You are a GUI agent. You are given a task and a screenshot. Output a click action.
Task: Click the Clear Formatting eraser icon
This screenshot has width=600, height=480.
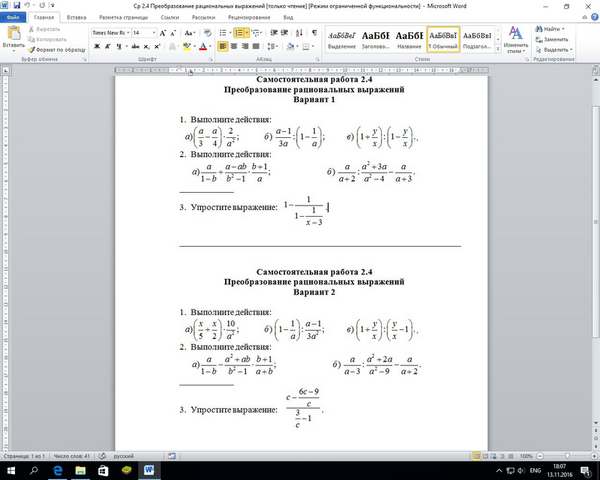[x=207, y=33]
